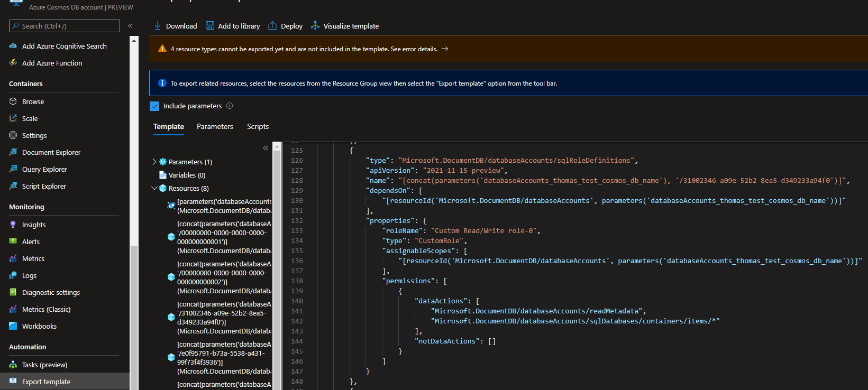Click the Add to library save icon

[x=210, y=25]
